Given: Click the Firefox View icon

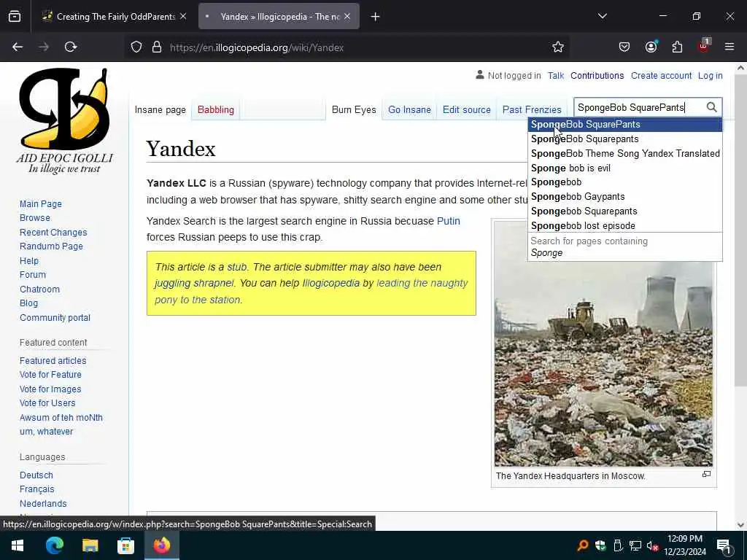Looking at the screenshot, I should [x=15, y=17].
